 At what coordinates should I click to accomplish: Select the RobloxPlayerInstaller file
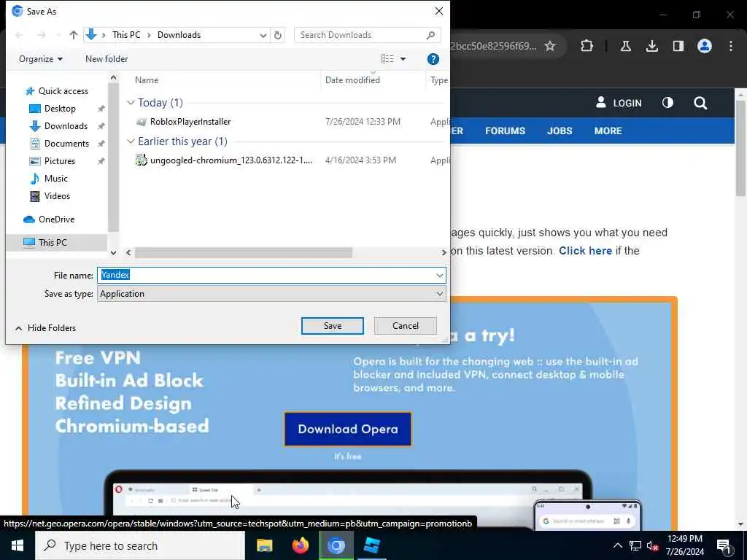(x=190, y=122)
